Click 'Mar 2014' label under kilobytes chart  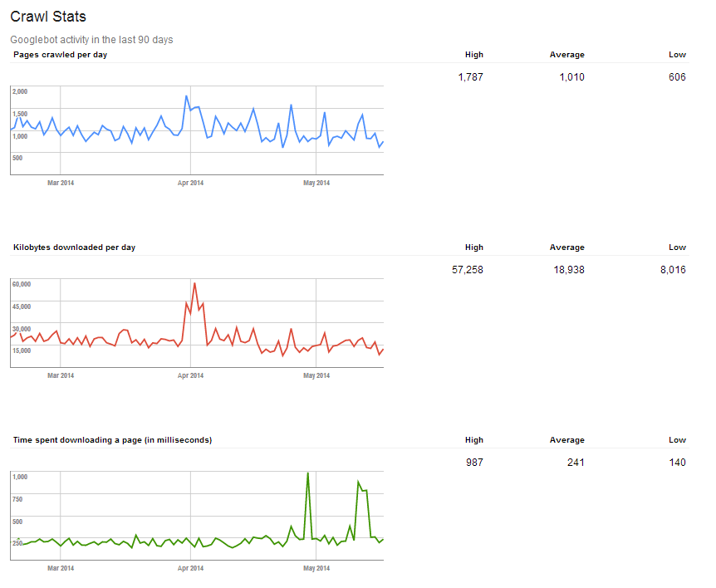[61, 375]
